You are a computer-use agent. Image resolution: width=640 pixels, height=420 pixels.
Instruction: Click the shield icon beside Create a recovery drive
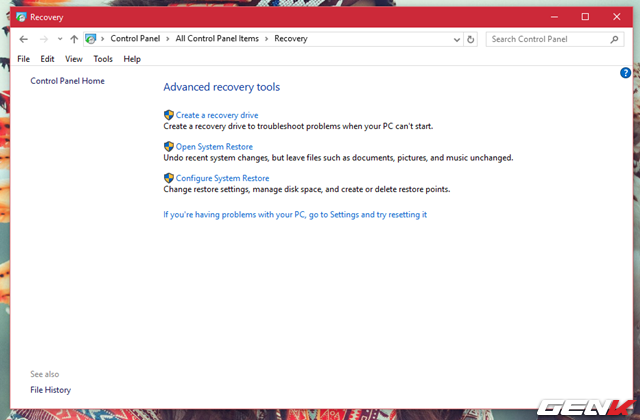(169, 115)
